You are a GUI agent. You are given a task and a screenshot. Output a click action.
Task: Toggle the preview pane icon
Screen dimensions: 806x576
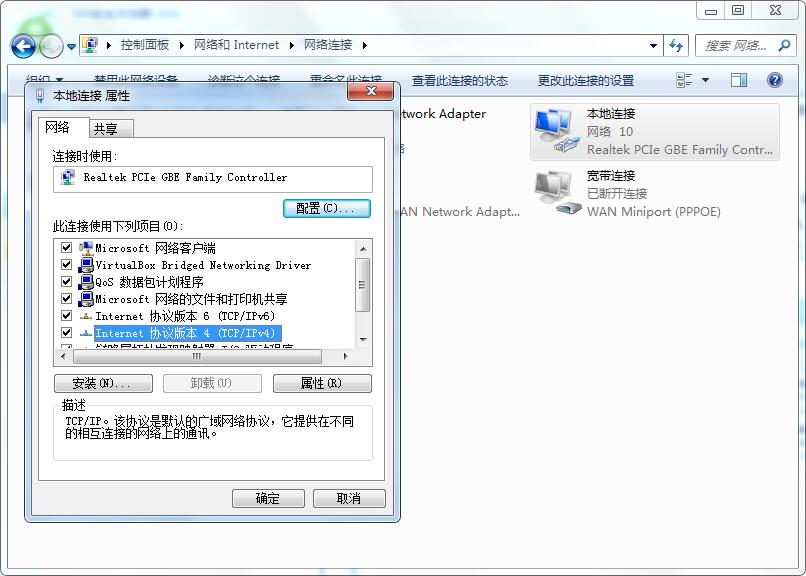point(739,80)
